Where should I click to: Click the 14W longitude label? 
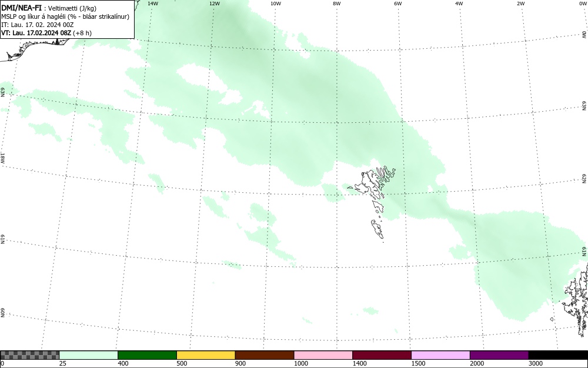tap(153, 4)
